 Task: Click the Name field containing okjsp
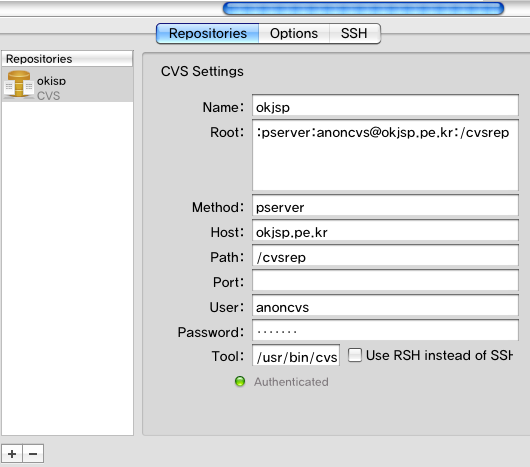point(385,105)
